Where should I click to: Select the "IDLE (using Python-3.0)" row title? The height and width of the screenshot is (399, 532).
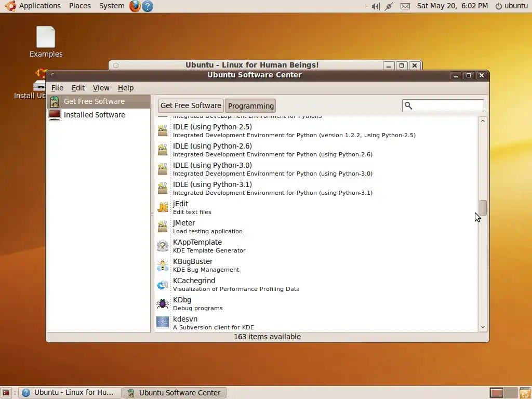212,165
